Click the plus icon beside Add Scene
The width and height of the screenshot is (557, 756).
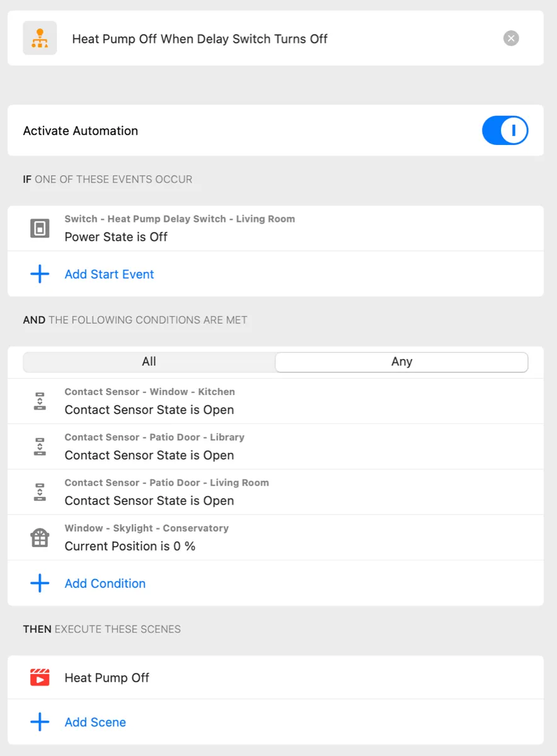coord(40,722)
